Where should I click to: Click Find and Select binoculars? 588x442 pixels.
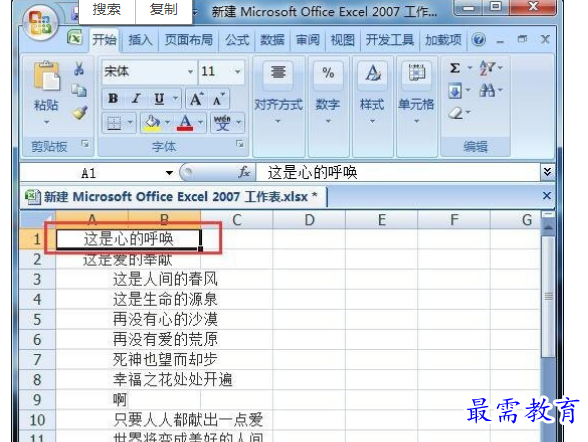(x=487, y=90)
